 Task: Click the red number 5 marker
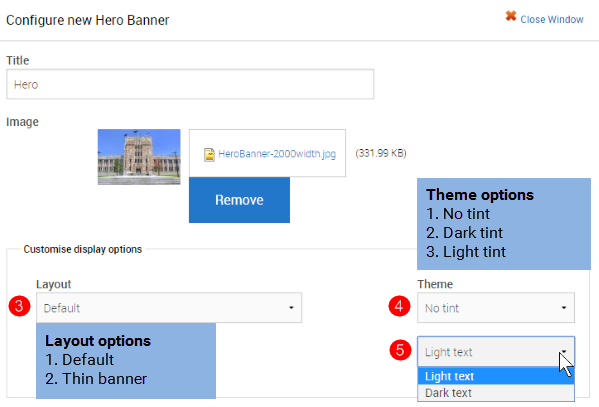400,350
